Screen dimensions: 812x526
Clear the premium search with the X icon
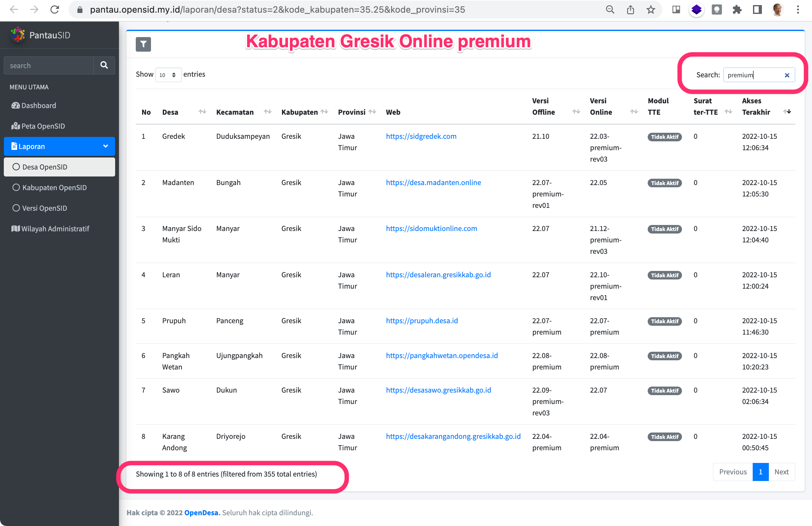(x=787, y=75)
